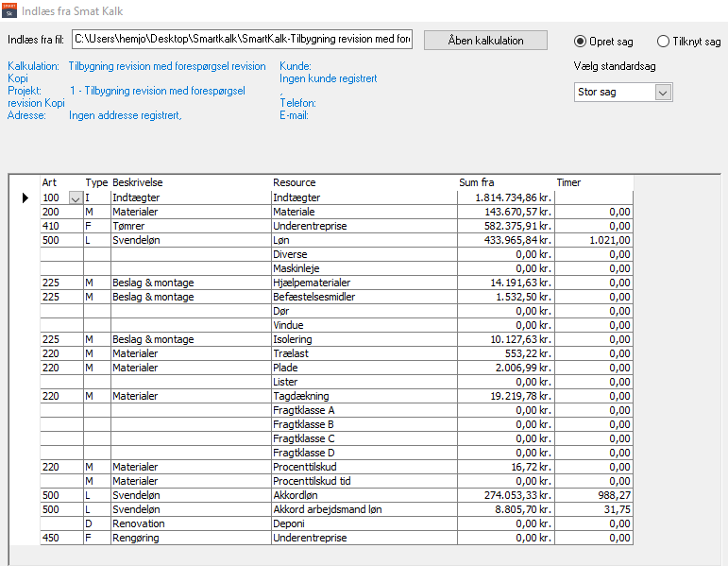The height and width of the screenshot is (566, 728).
Task: Click the current row indicator arrow
Action: [25, 197]
